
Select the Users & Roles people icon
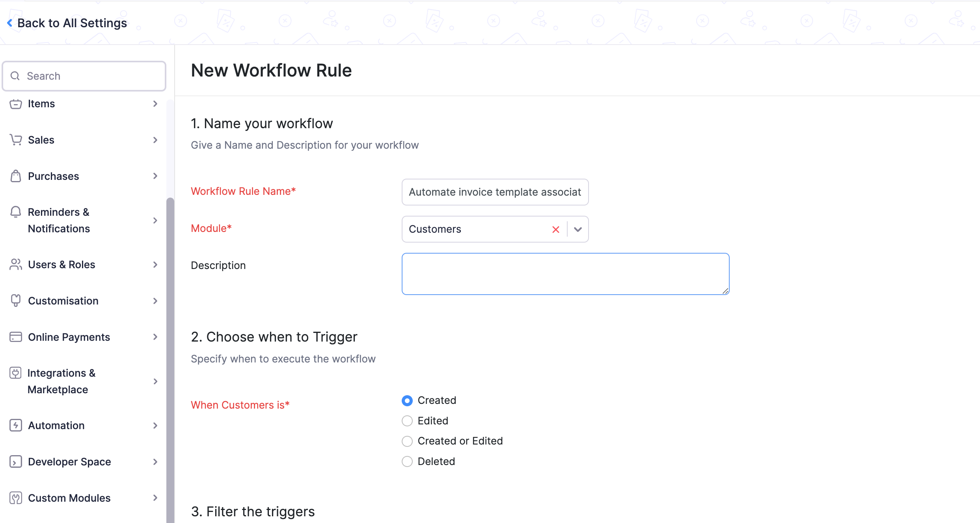15,265
